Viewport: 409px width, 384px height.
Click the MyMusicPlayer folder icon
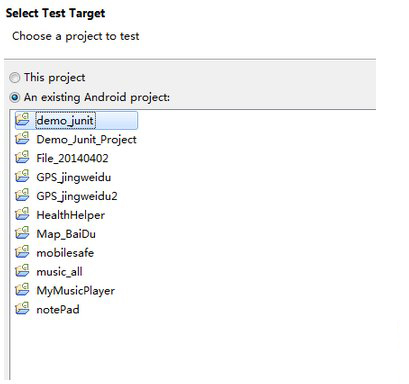coord(22,290)
